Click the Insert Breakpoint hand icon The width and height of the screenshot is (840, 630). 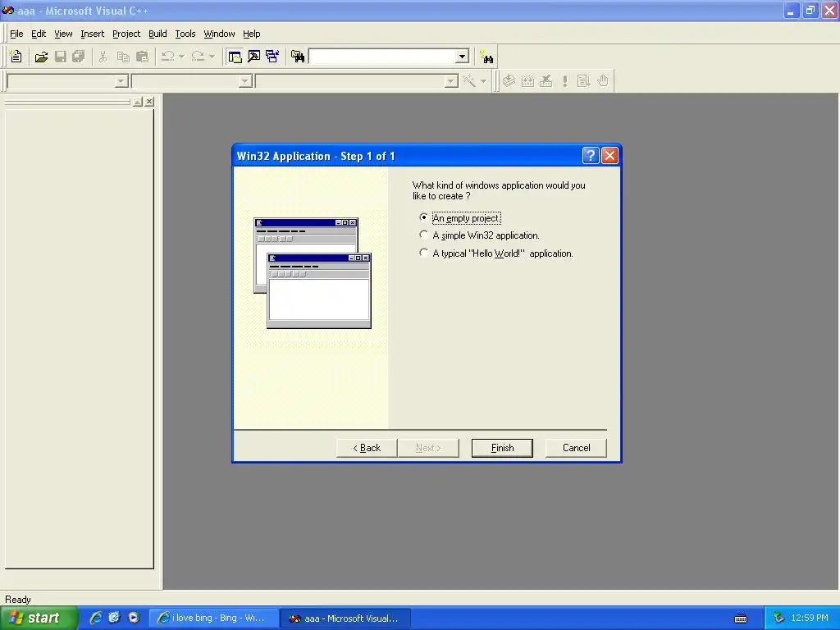pyautogui.click(x=603, y=81)
